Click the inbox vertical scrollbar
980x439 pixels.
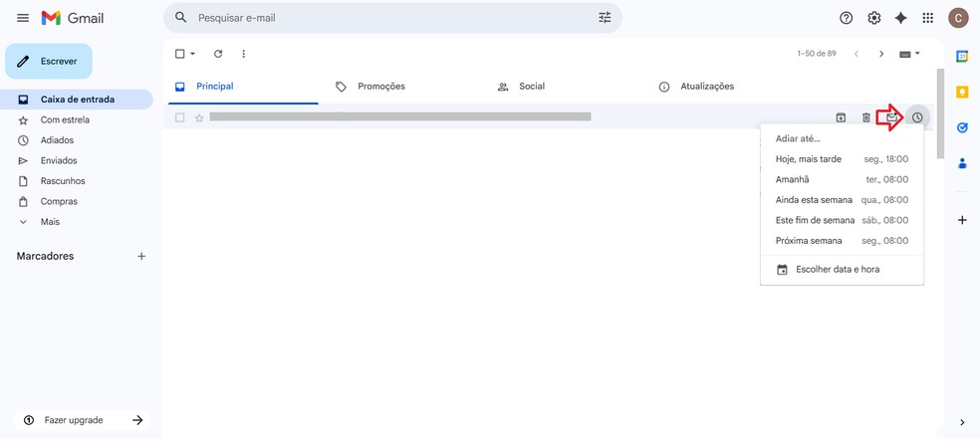point(940,112)
